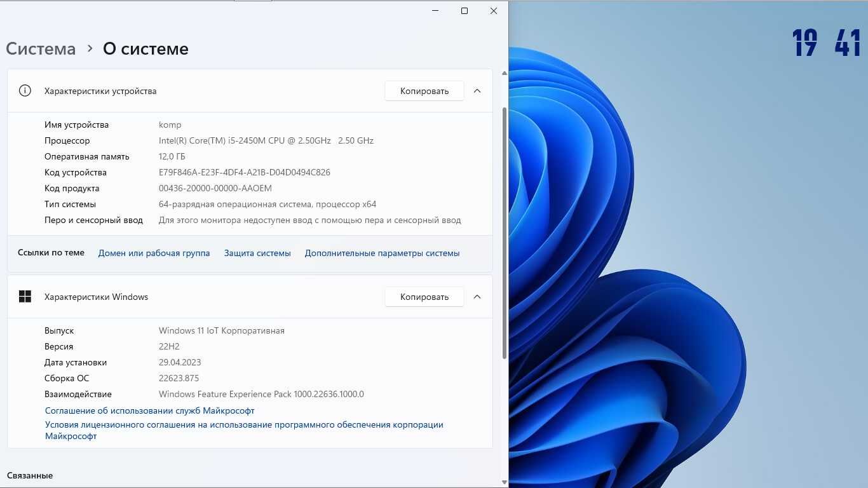Click the desktop clock widget showing 19 41

click(x=826, y=43)
